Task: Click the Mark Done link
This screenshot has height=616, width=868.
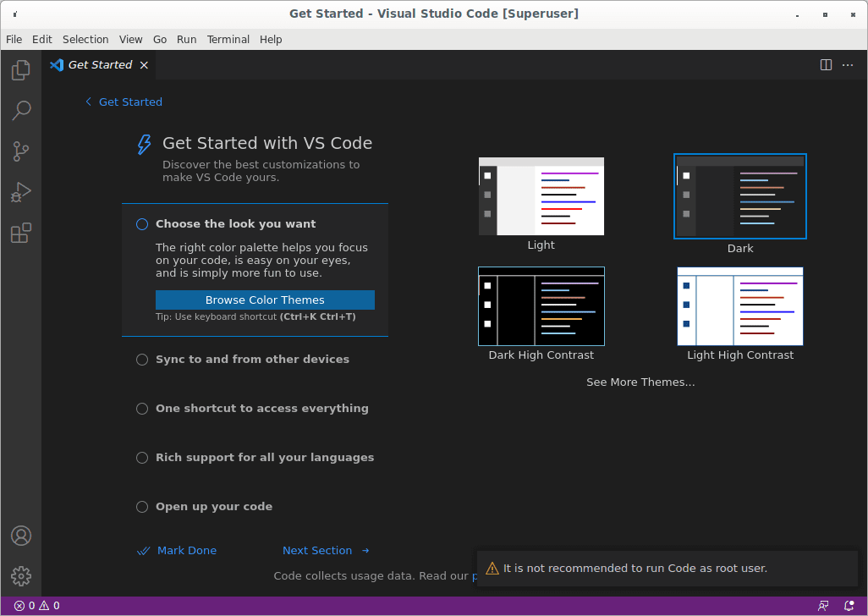Action: click(x=187, y=551)
